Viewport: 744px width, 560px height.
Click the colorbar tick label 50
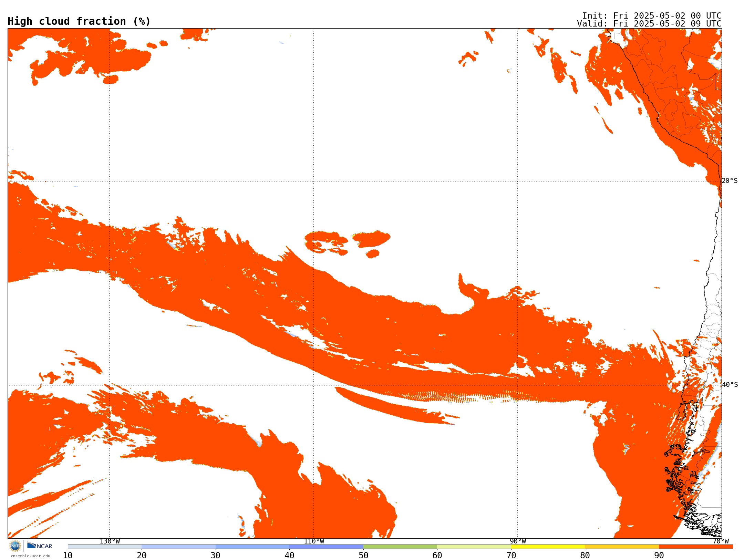tap(363, 555)
